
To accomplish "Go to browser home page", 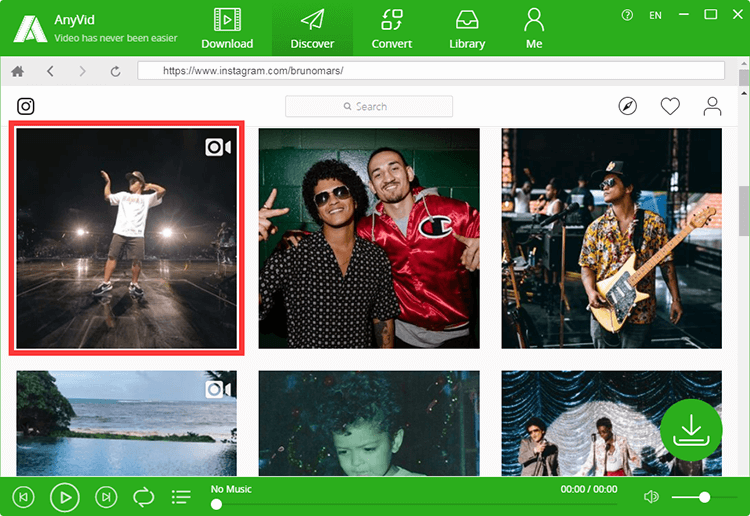I will pyautogui.click(x=18, y=71).
